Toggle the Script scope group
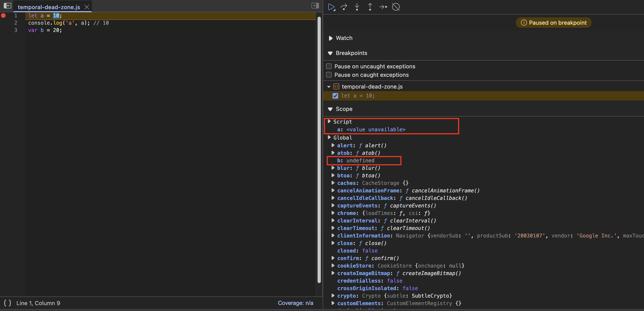The image size is (644, 311). coord(329,121)
